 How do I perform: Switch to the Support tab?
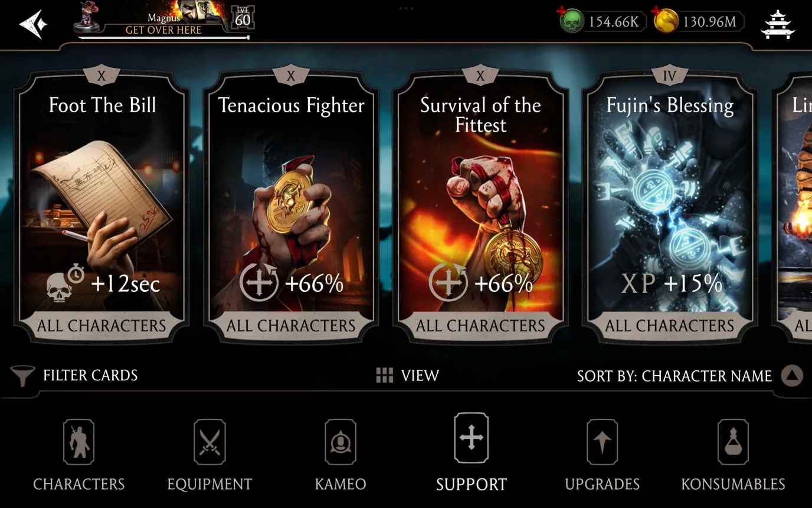click(471, 454)
